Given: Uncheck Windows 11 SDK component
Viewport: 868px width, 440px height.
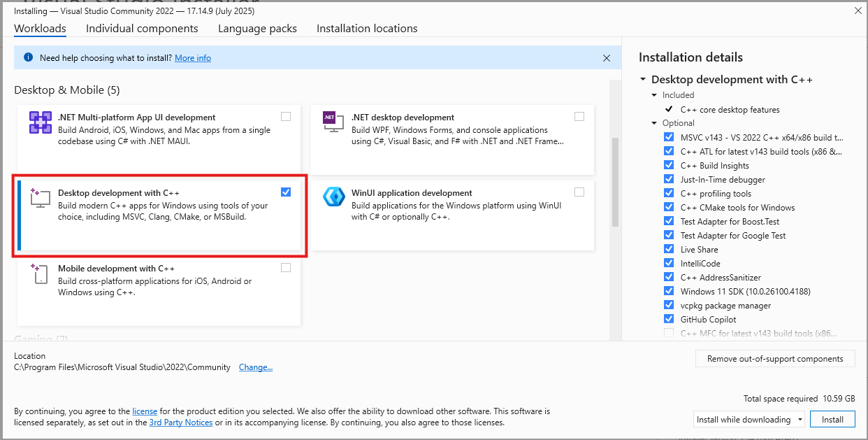Looking at the screenshot, I should click(669, 292).
